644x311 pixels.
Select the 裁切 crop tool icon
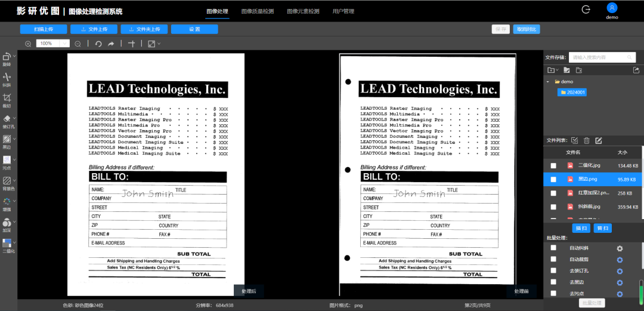tap(7, 97)
